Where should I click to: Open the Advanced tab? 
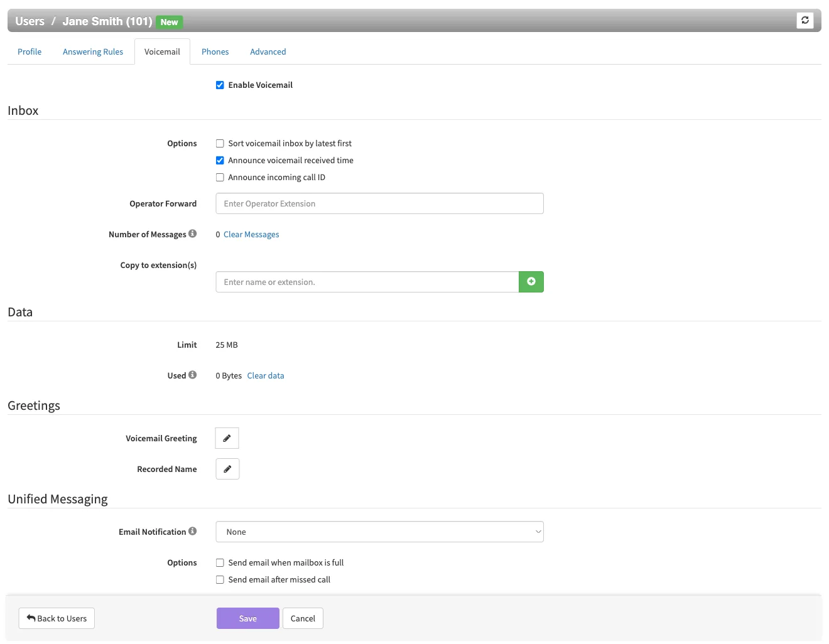(x=268, y=51)
